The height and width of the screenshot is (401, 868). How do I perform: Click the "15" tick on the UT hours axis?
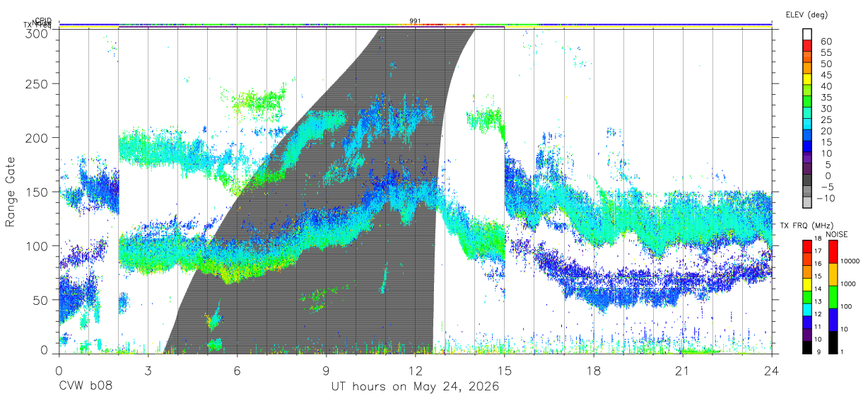(x=504, y=371)
